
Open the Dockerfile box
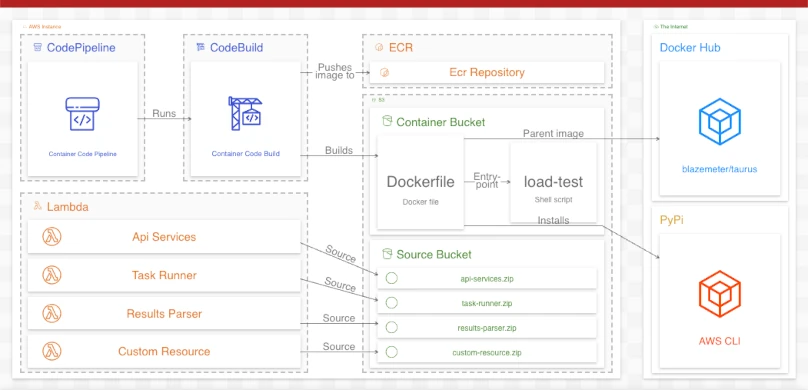point(420,182)
